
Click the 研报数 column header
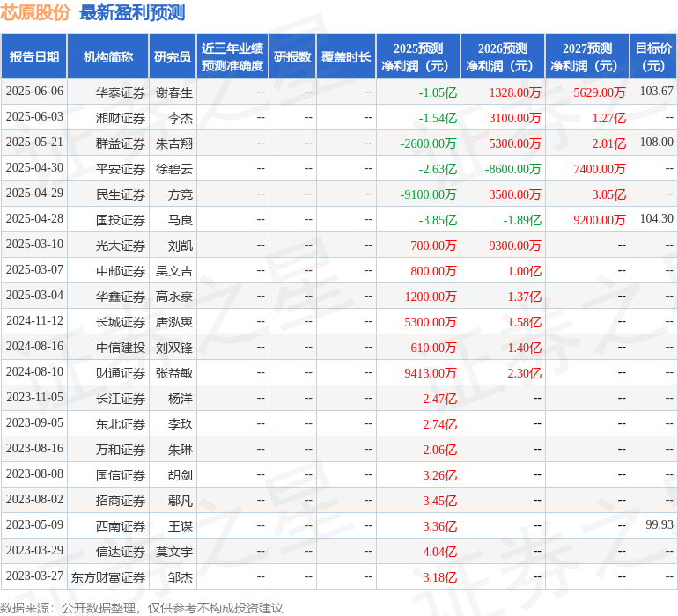coord(291,57)
